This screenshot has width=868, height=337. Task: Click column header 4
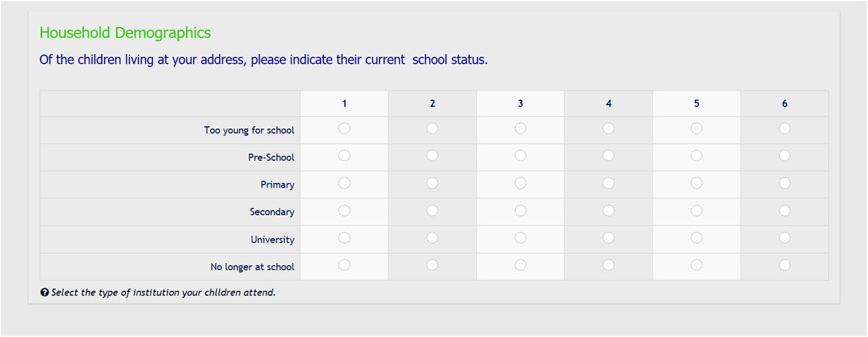coord(608,104)
